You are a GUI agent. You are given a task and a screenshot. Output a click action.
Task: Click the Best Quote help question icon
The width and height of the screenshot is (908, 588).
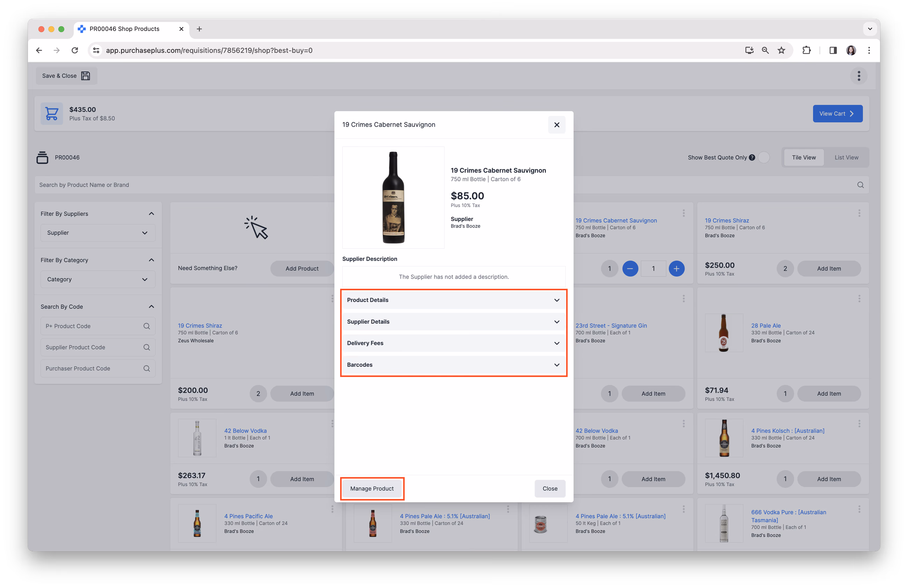pos(752,157)
